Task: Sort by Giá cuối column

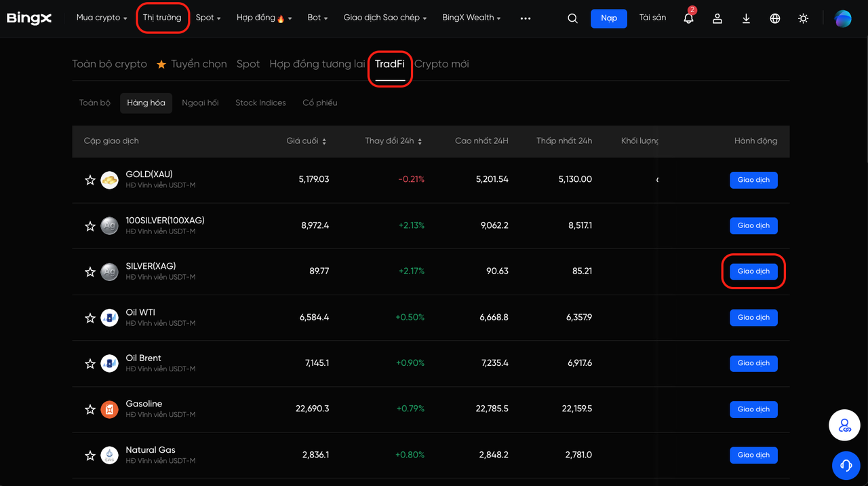Action: 306,141
